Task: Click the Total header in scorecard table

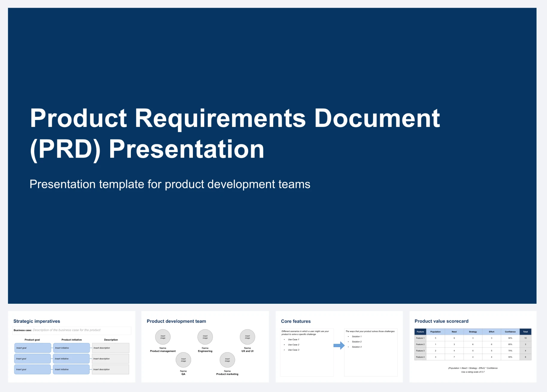Action: [x=525, y=332]
